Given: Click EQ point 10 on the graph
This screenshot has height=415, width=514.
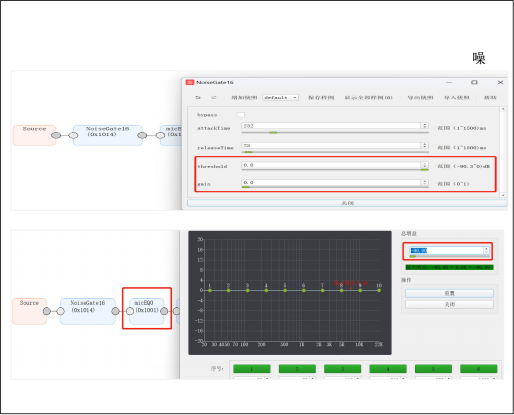Looking at the screenshot, I should (379, 291).
